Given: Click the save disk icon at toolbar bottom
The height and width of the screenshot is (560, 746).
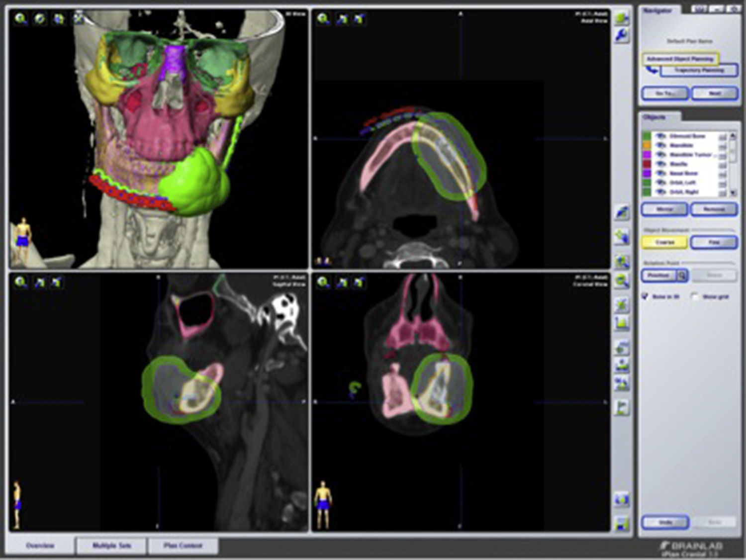Looking at the screenshot, I should click(x=622, y=523).
